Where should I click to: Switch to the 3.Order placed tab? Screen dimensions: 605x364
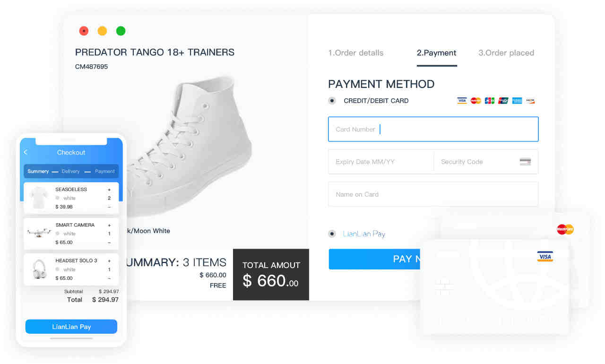coord(506,53)
